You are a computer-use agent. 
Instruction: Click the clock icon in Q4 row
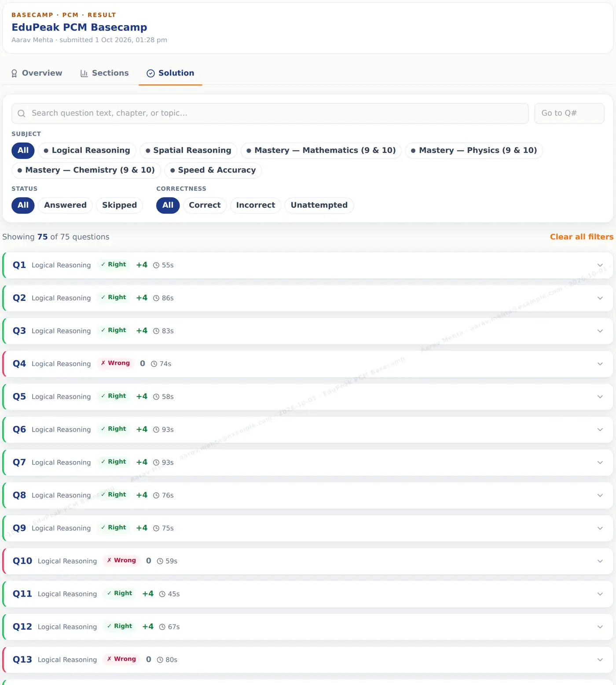coord(154,364)
